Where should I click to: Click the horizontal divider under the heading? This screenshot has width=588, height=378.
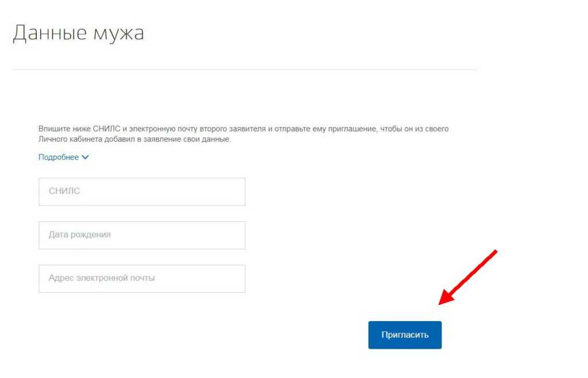[245, 70]
